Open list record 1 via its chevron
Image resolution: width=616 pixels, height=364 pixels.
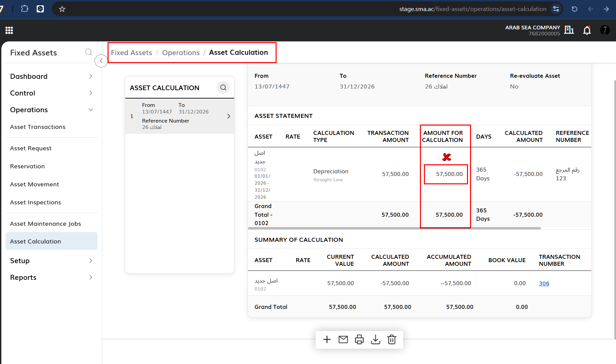coord(228,116)
